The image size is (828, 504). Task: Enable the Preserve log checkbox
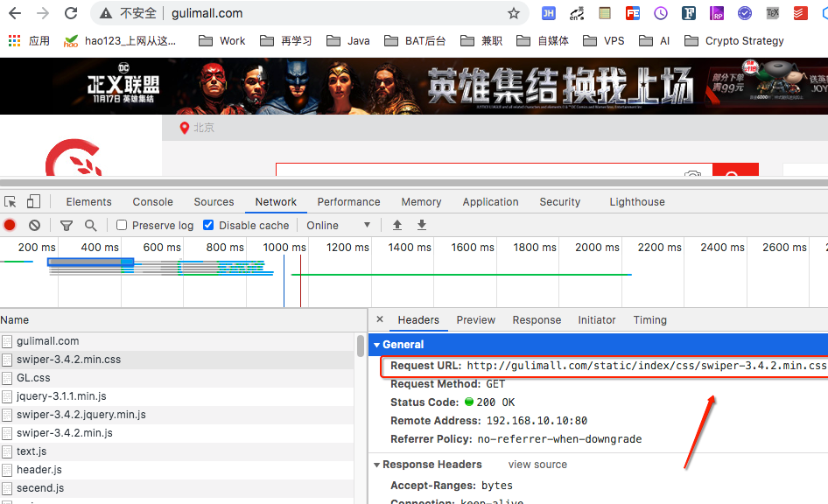(120, 225)
